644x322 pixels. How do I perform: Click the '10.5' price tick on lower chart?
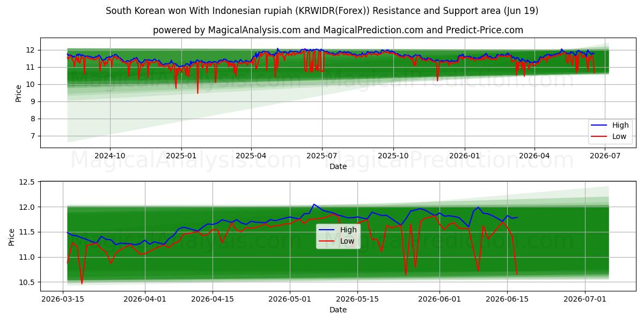(27, 282)
